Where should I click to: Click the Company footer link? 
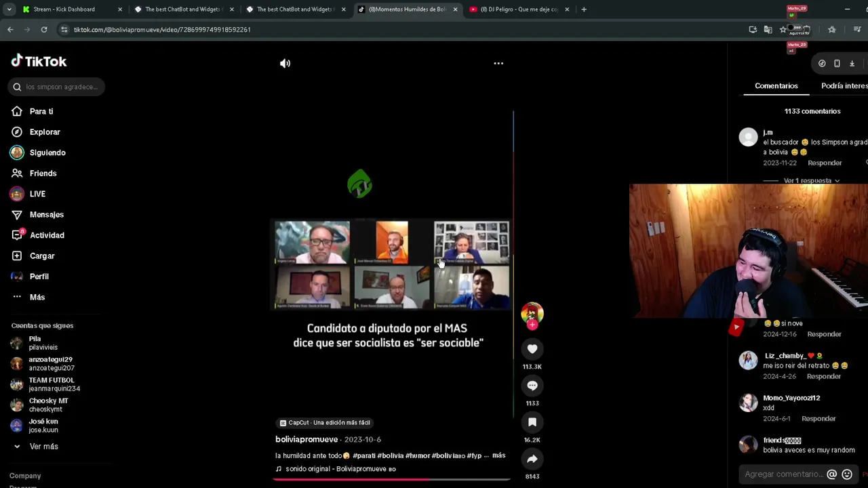[x=25, y=476]
